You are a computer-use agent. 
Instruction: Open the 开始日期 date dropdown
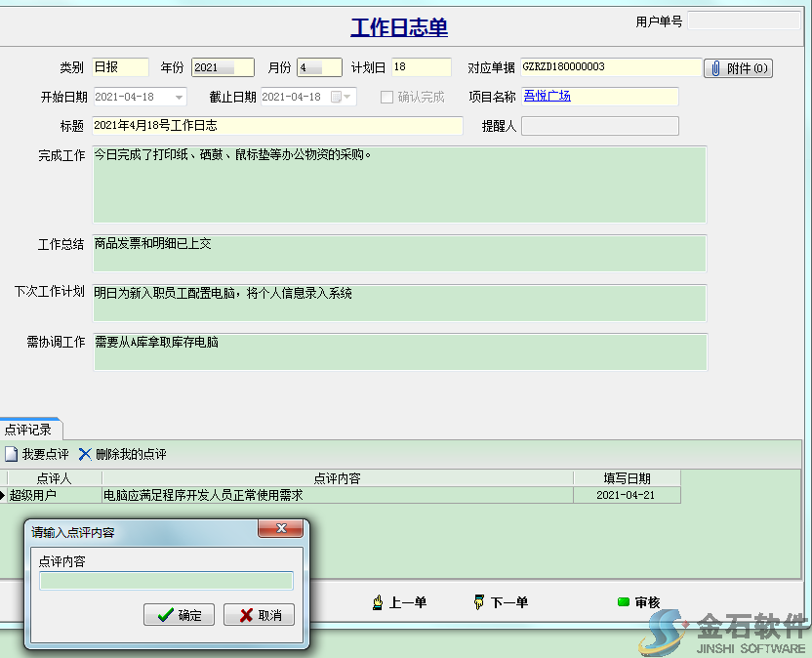pyautogui.click(x=177, y=96)
